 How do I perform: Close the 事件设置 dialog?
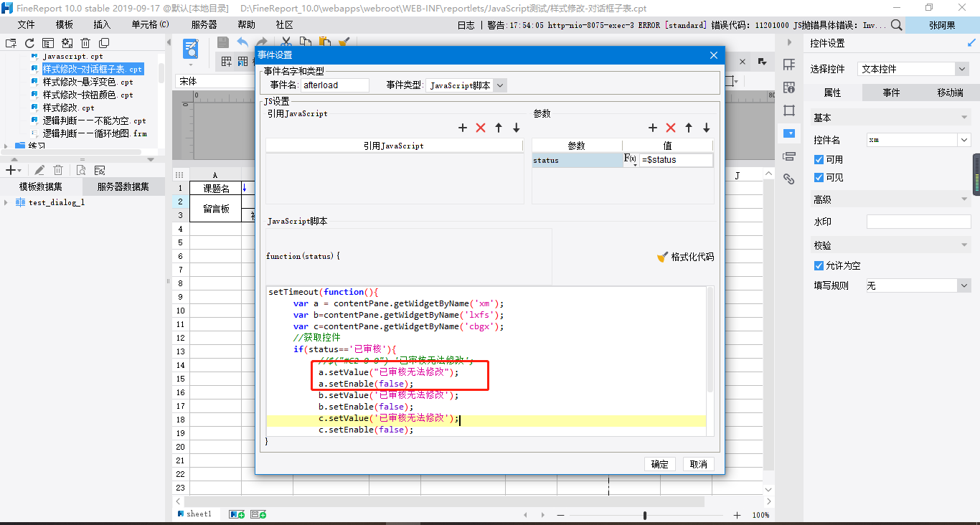coord(714,55)
